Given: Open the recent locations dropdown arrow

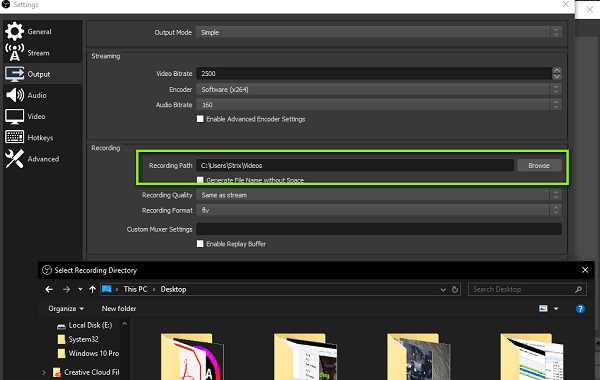Looking at the screenshot, I should point(80,289).
